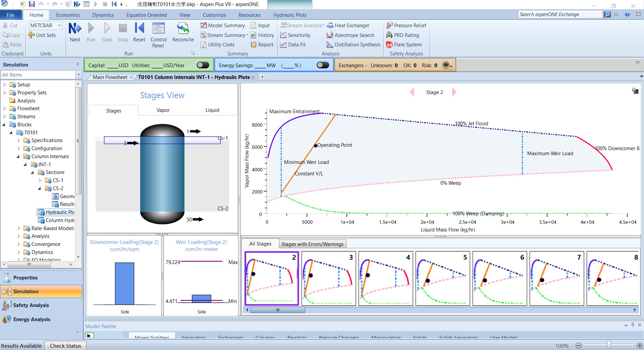Click the Next run button
This screenshot has width=644, height=350.
75,32
